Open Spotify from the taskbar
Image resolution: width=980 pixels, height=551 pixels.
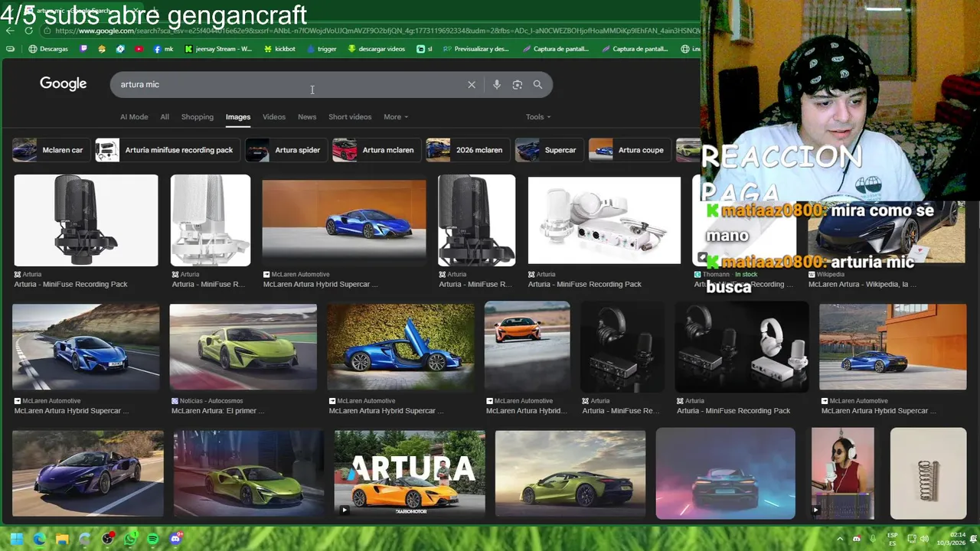pyautogui.click(x=153, y=539)
